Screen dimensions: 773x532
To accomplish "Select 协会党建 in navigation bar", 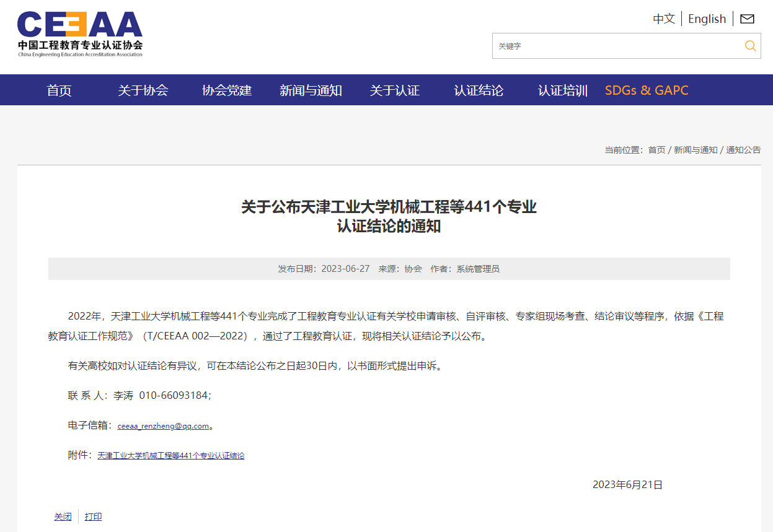I will [x=227, y=90].
